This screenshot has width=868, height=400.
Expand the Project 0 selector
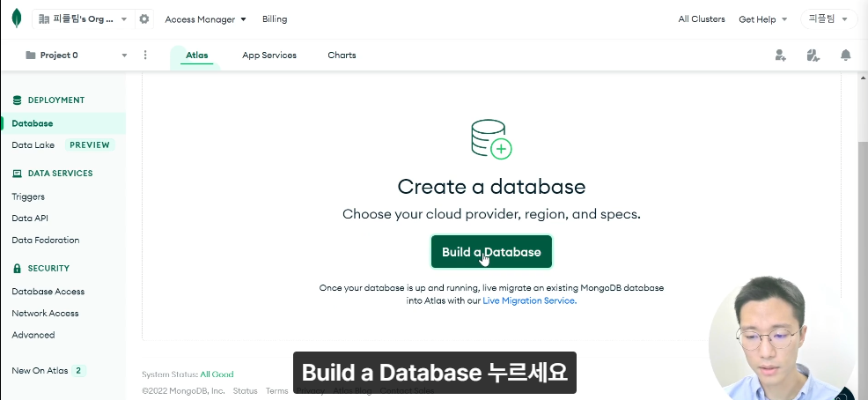click(124, 55)
